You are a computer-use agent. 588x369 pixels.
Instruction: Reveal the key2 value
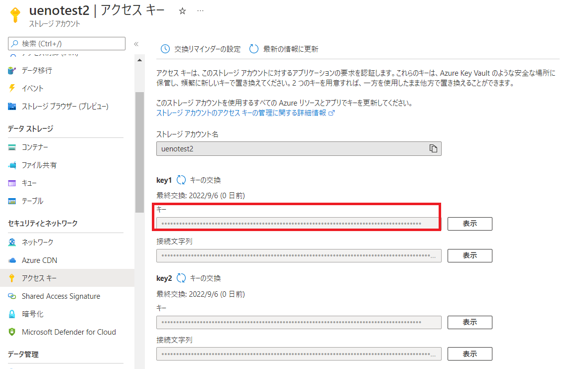pyautogui.click(x=469, y=322)
